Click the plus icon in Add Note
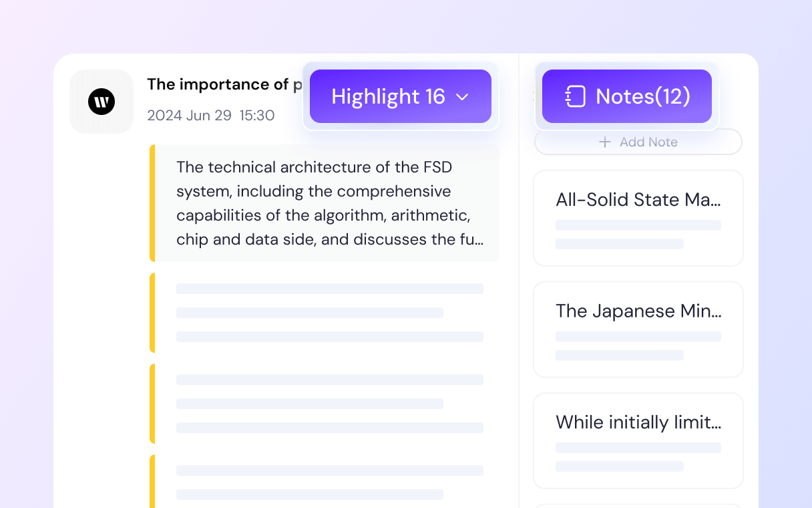Screen dimensions: 812x508 point(605,142)
